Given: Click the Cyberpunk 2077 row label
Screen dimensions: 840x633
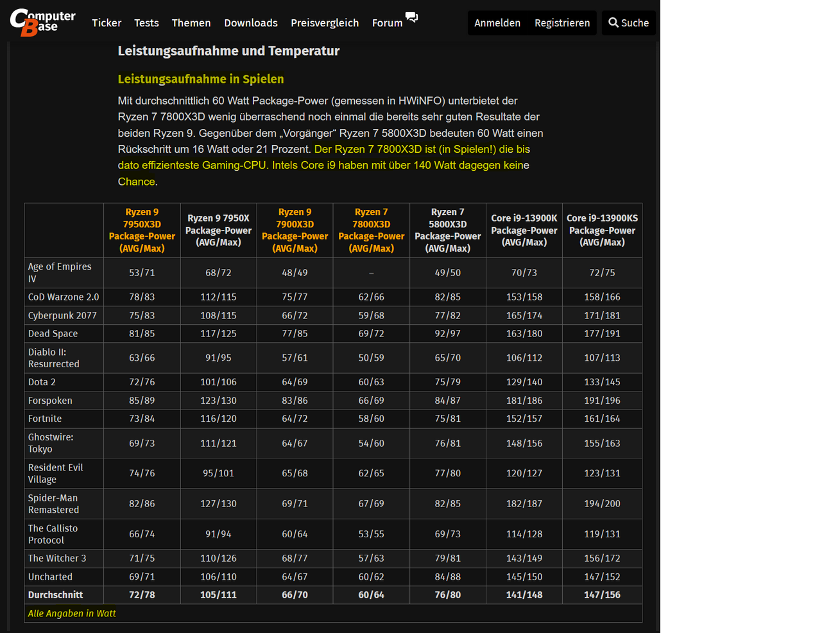Looking at the screenshot, I should tap(62, 316).
